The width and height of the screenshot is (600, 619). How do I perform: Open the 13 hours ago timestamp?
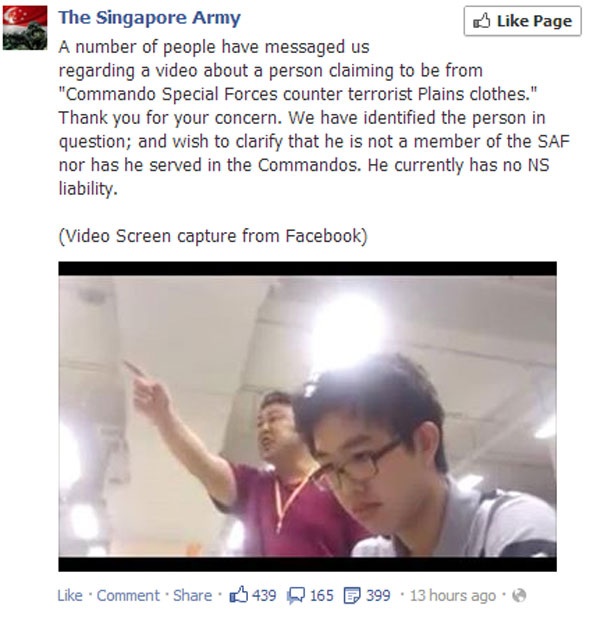452,595
